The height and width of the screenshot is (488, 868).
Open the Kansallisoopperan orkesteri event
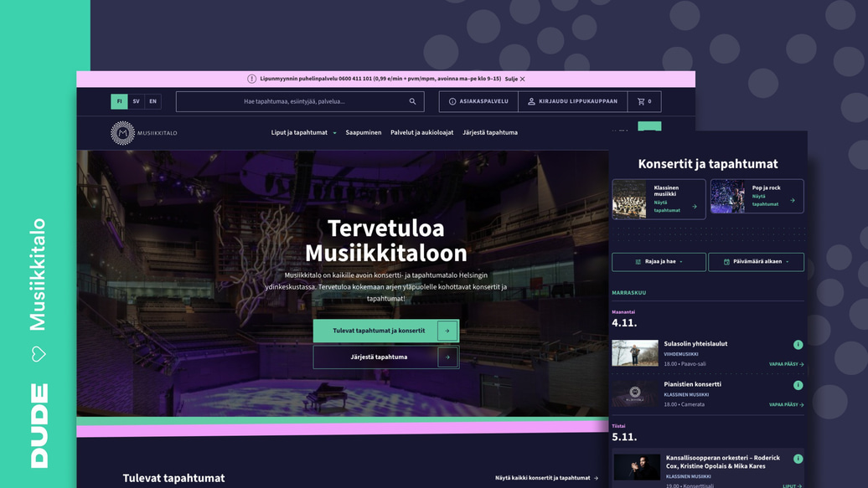[723, 462]
